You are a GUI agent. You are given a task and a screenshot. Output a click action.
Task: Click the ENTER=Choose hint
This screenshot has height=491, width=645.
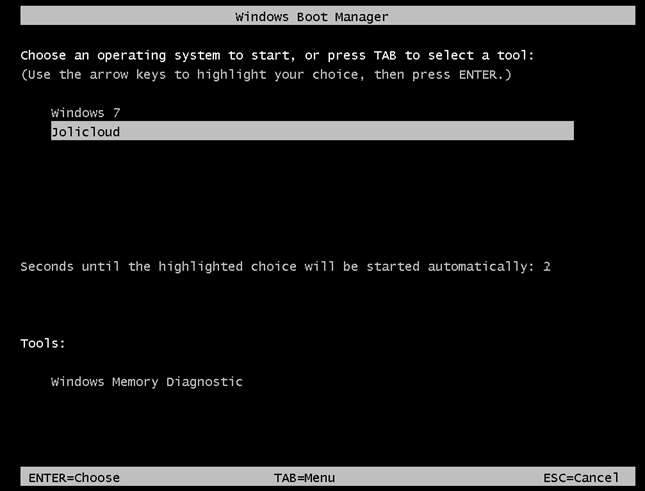(74, 478)
